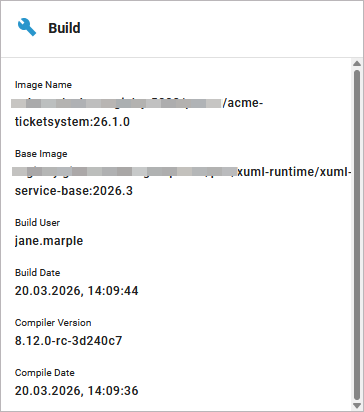
Task: Click the Image Name label
Action: tap(43, 85)
